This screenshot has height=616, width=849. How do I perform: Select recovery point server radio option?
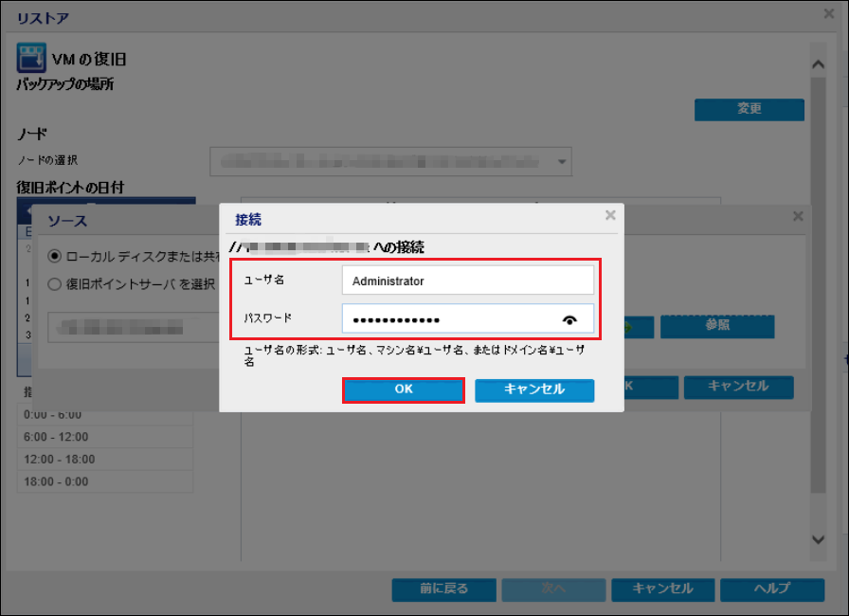54,284
